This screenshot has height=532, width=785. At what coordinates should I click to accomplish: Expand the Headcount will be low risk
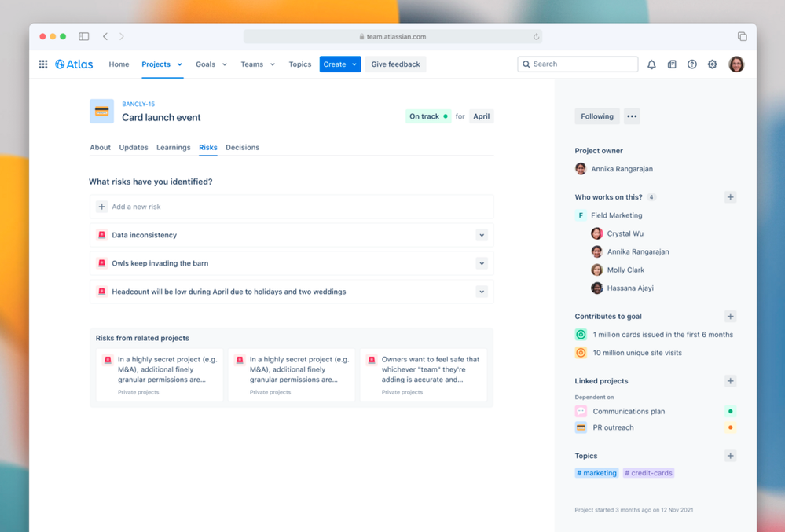(482, 292)
